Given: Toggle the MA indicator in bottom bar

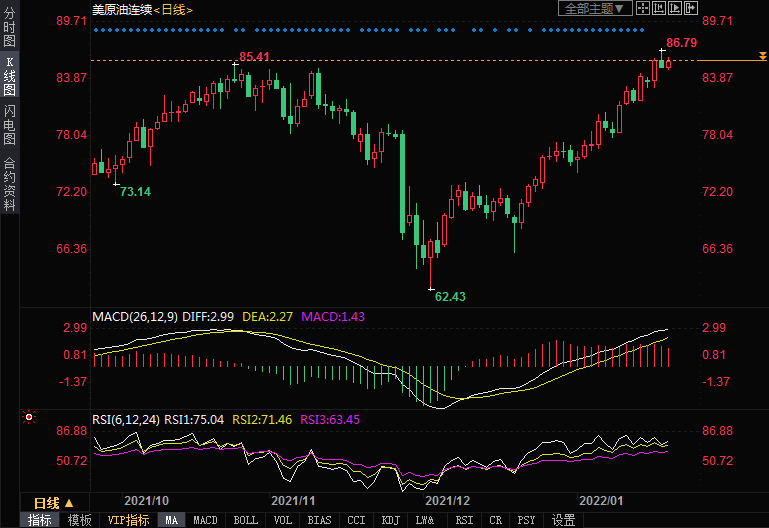Looking at the screenshot, I should [171, 520].
